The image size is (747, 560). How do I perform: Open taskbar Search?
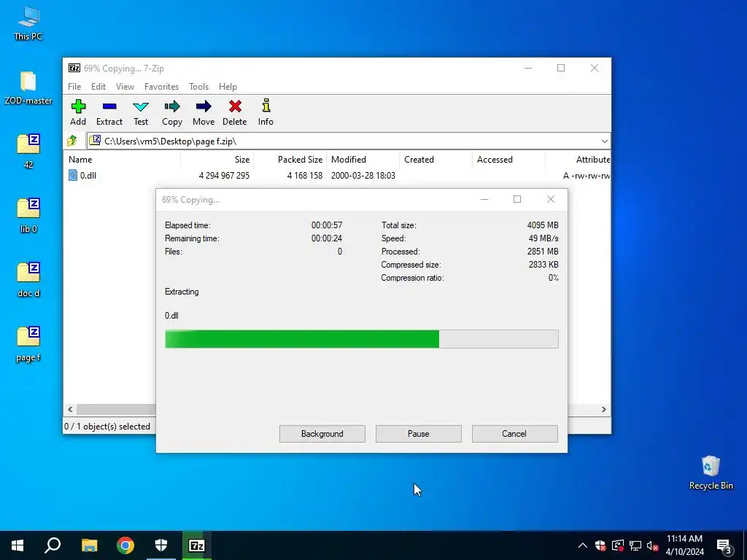point(53,545)
